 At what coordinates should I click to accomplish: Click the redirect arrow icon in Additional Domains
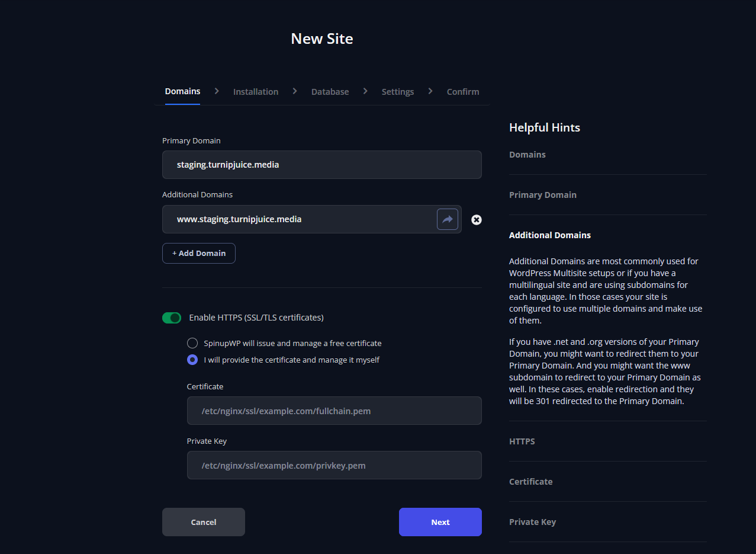click(x=447, y=219)
